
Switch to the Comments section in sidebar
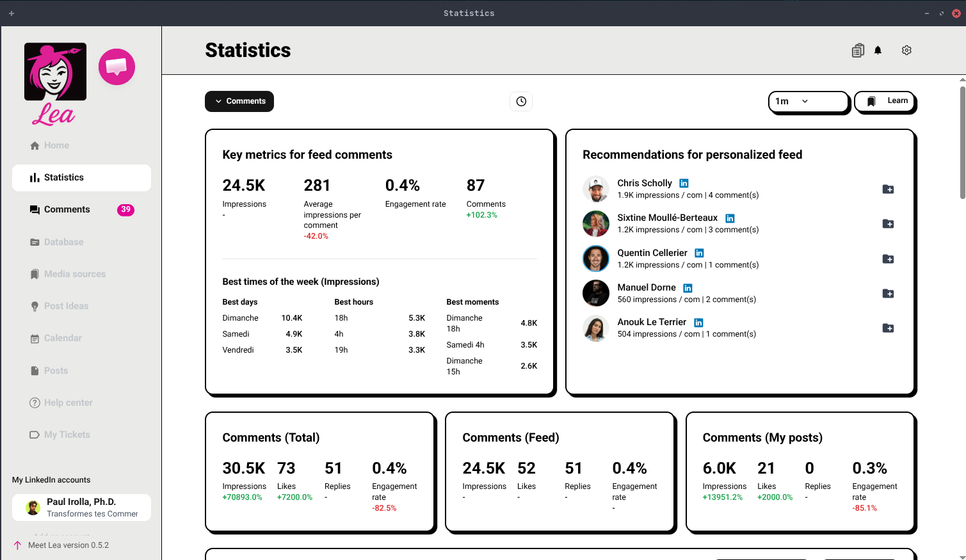[68, 209]
